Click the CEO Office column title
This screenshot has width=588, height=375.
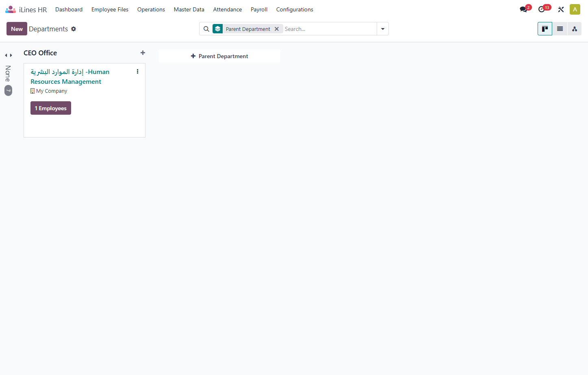40,53
